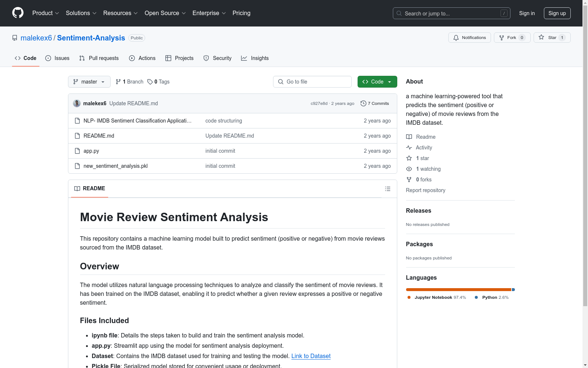
Task: Open the Product menu
Action: tap(46, 13)
